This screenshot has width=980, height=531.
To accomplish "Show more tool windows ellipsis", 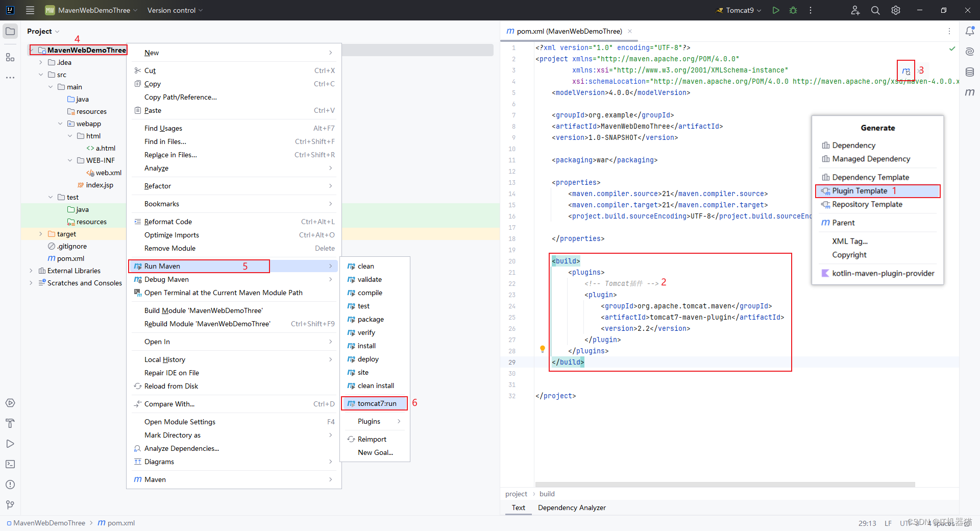I will [10, 78].
